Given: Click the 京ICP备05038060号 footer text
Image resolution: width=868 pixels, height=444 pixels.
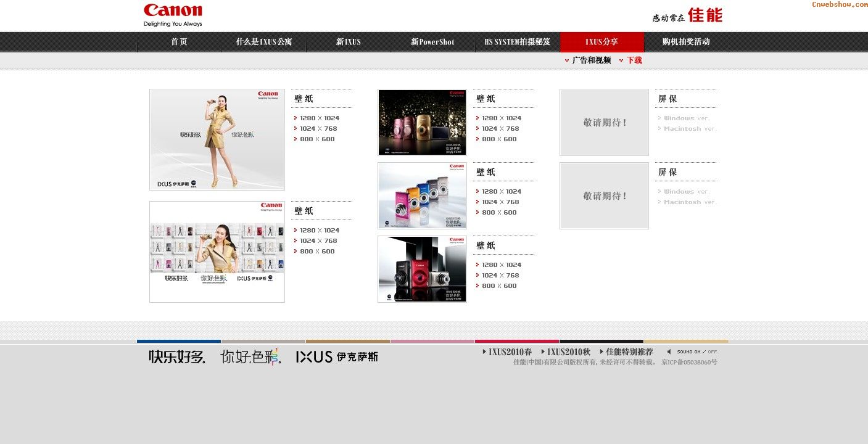Looking at the screenshot, I should [690, 363].
